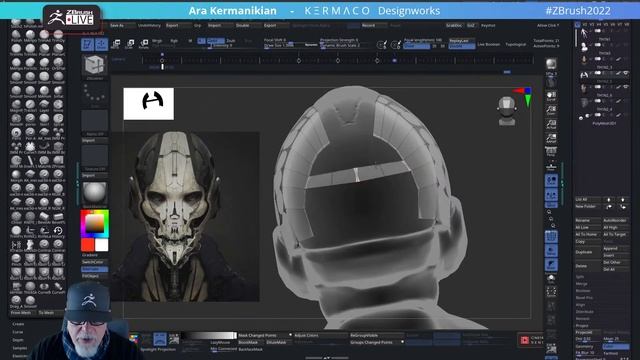Click the second replay-last brush icon
The height and width of the screenshot is (360, 640).
(x=395, y=44)
